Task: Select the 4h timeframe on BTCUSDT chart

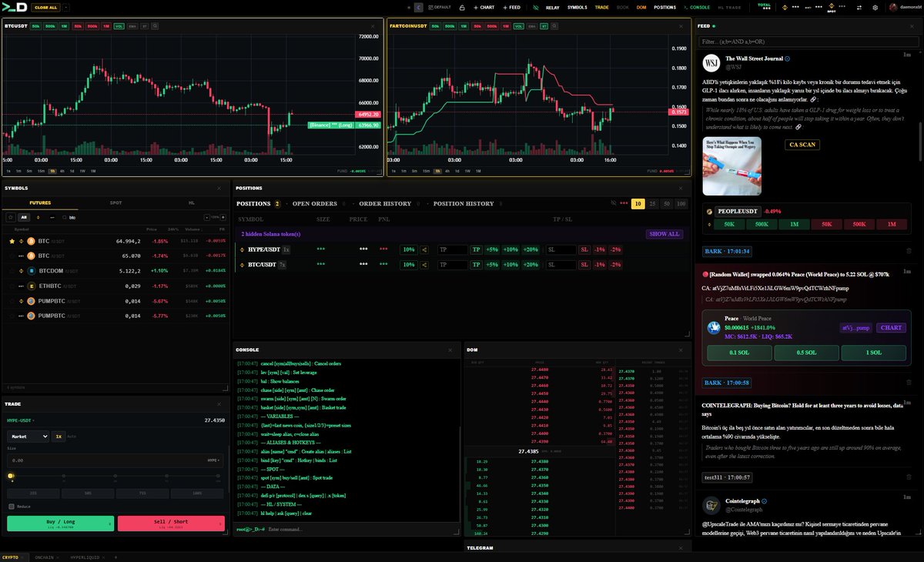Action: pos(63,171)
